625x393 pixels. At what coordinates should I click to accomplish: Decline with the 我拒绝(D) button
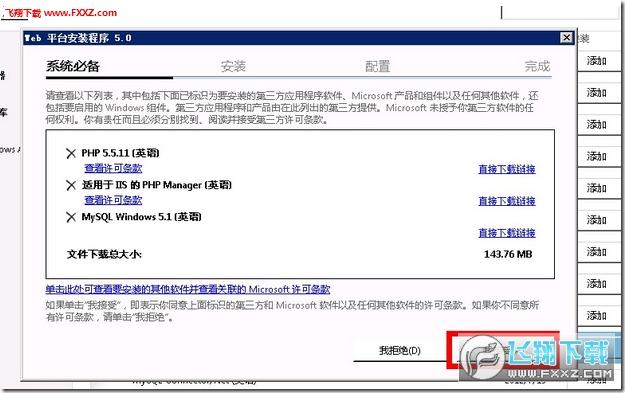tap(399, 351)
